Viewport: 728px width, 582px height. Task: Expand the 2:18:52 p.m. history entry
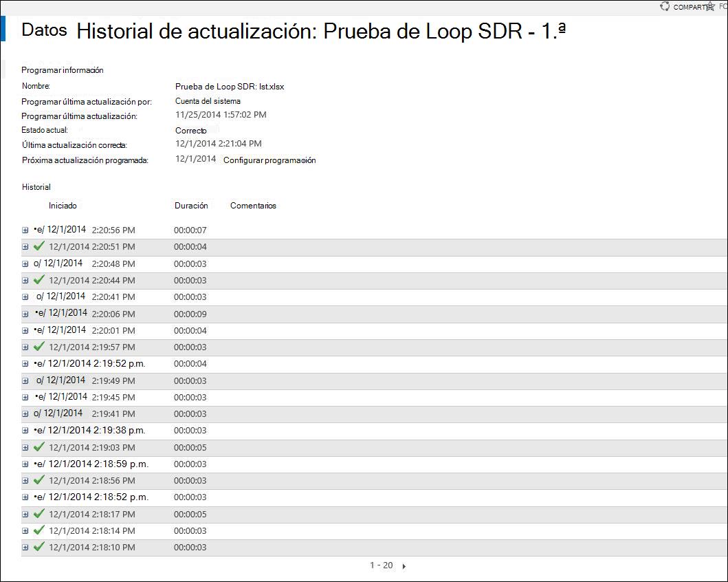(x=25, y=497)
